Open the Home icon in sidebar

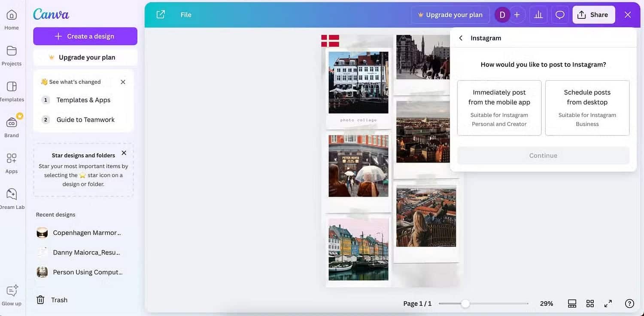coord(12,15)
